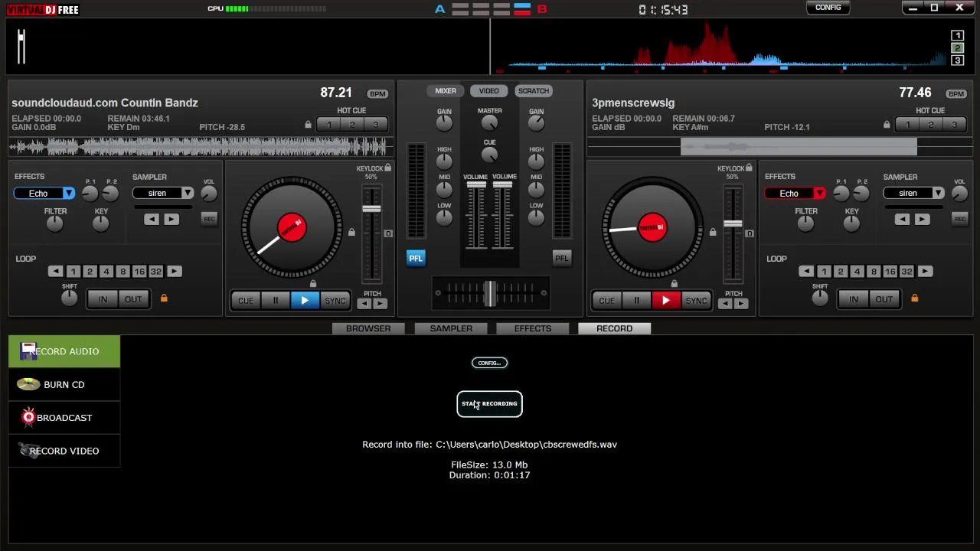Select the Burn CD option
The width and height of the screenshot is (980, 551).
coord(64,385)
